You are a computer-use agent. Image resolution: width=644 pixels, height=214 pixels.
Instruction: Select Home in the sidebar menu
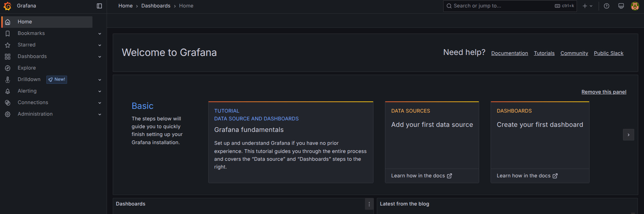47,22
